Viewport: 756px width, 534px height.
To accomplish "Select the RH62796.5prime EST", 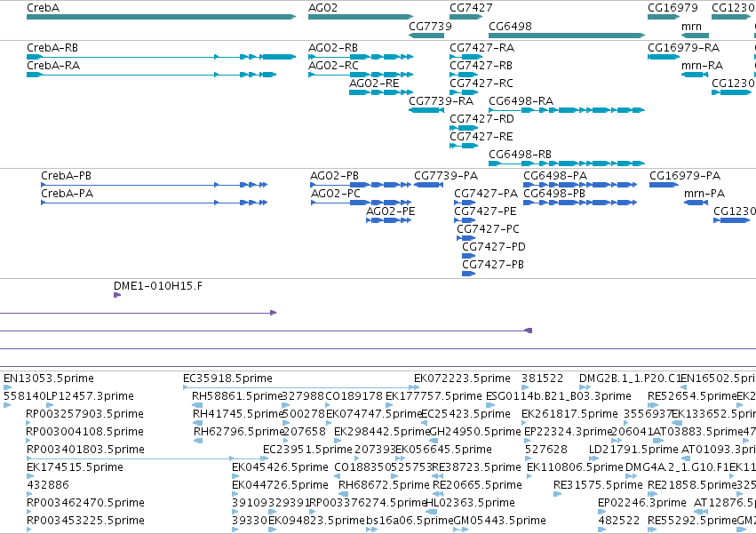I will coord(198,441).
